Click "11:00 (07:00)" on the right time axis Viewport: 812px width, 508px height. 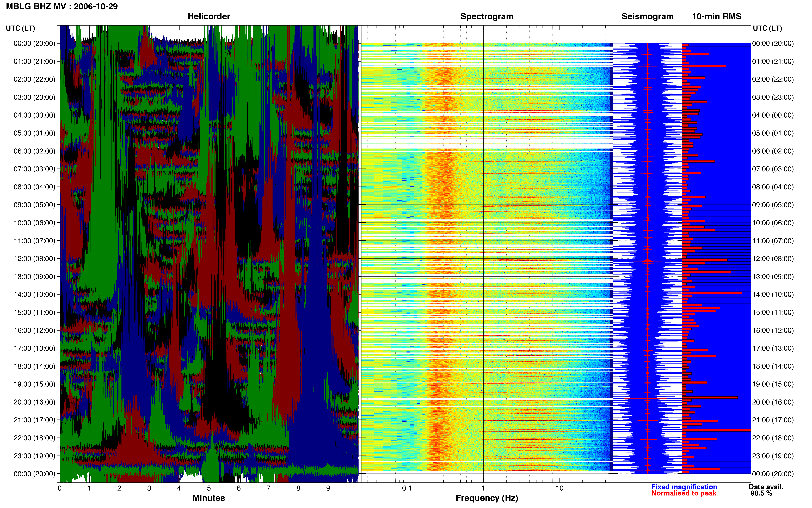pos(773,241)
